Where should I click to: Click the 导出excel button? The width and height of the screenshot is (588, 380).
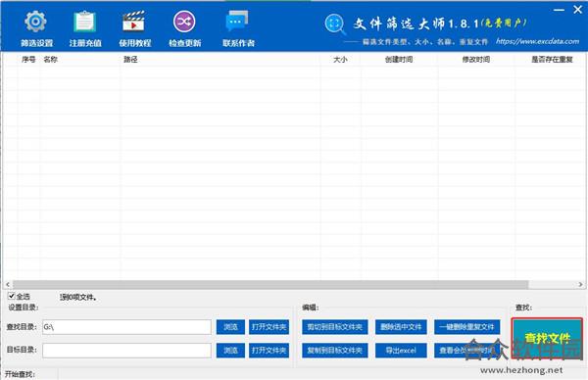click(x=401, y=351)
